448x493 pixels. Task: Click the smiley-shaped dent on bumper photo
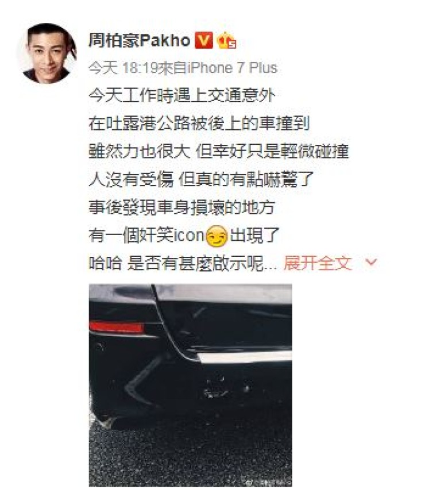[x=217, y=387]
